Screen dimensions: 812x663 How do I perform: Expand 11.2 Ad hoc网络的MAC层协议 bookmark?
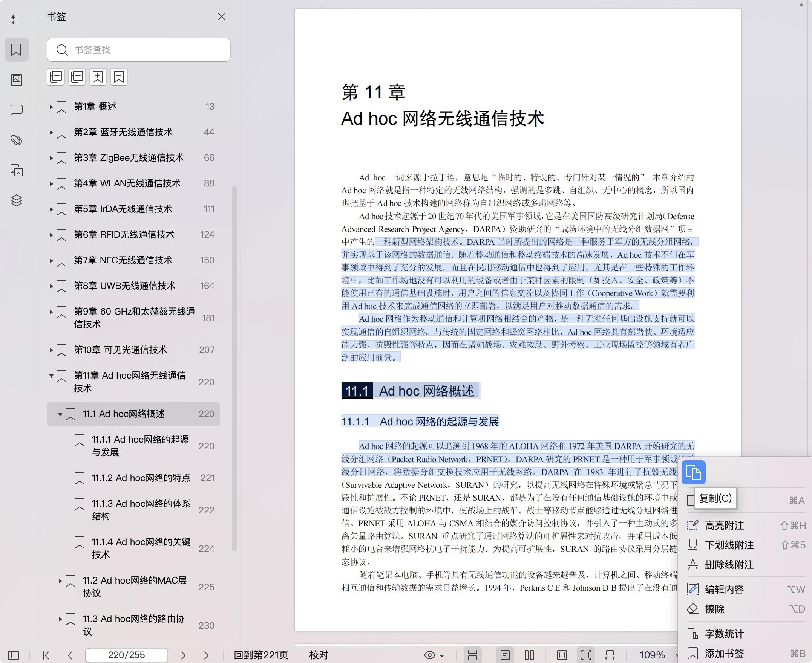(60, 581)
